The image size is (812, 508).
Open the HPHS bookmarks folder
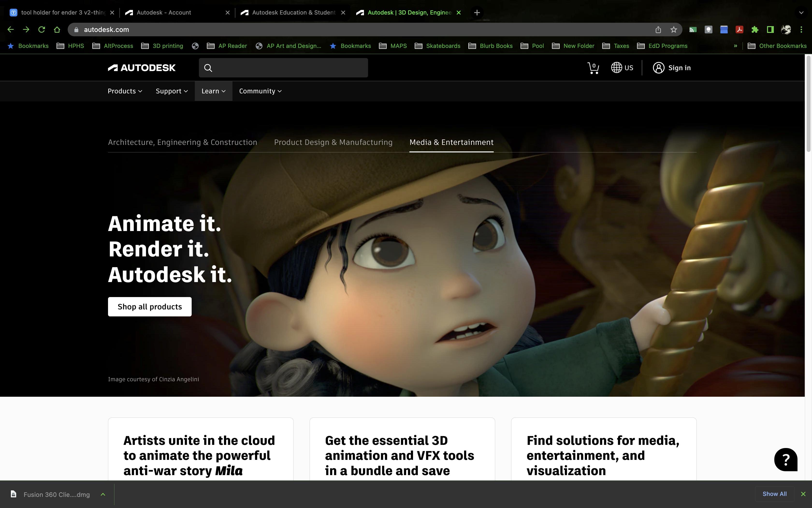[x=70, y=46]
